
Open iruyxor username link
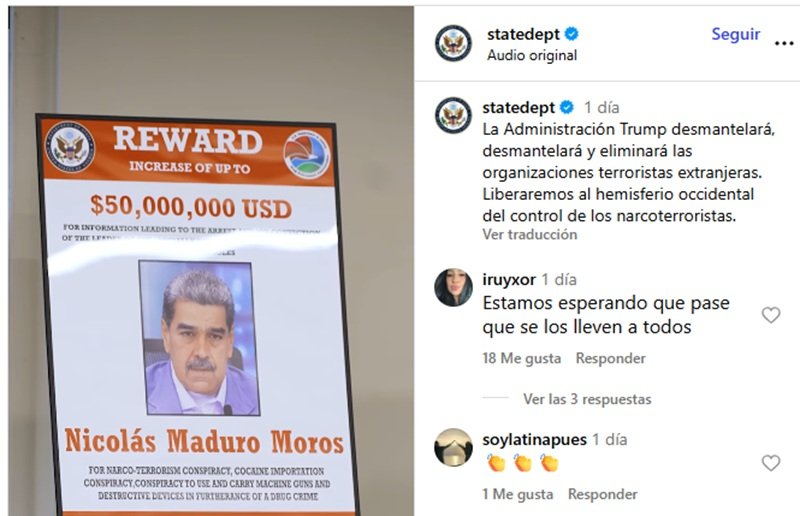pyautogui.click(x=509, y=280)
